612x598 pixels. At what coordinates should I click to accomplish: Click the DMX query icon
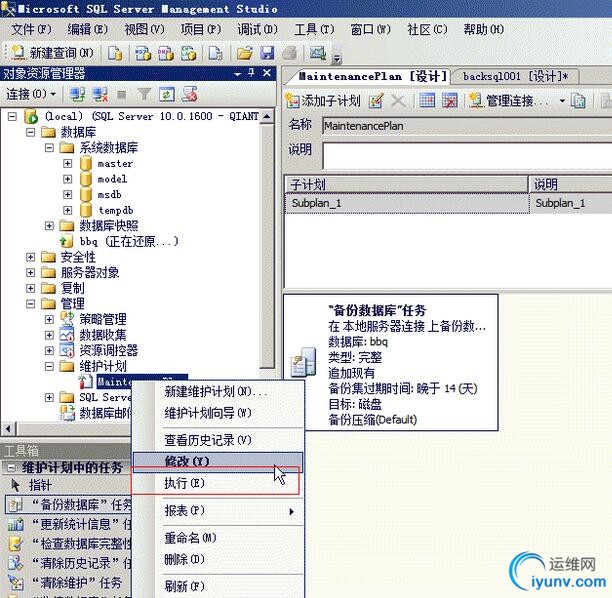[x=166, y=53]
